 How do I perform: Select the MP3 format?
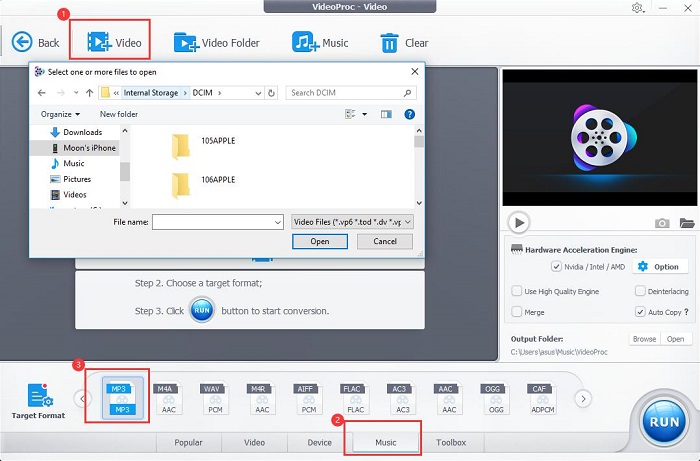pos(122,398)
